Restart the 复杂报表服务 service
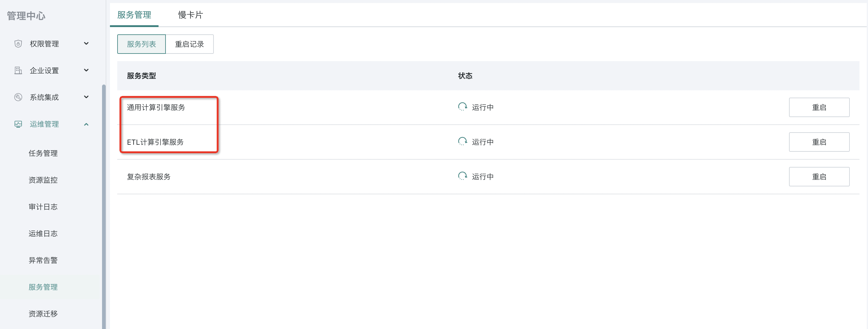Viewport: 868px width, 329px height. coord(819,176)
